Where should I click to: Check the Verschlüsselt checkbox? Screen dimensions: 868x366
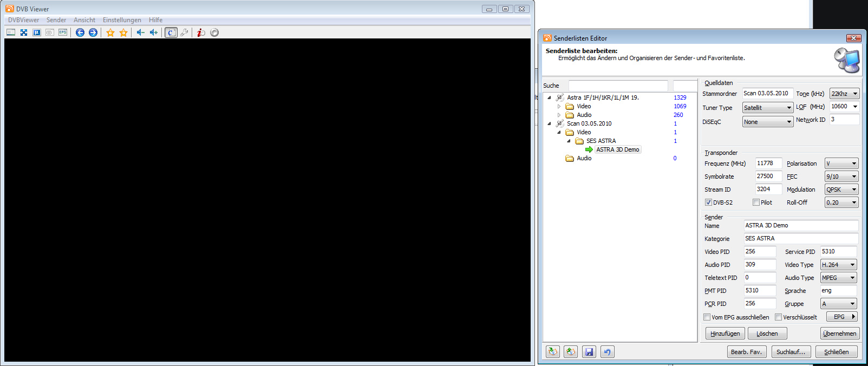click(x=778, y=317)
